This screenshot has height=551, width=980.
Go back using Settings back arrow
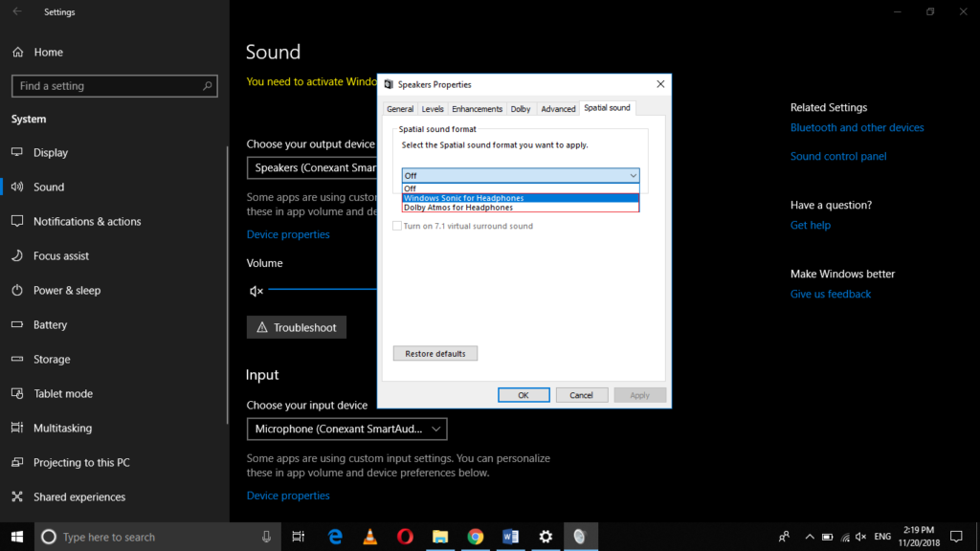click(x=17, y=11)
